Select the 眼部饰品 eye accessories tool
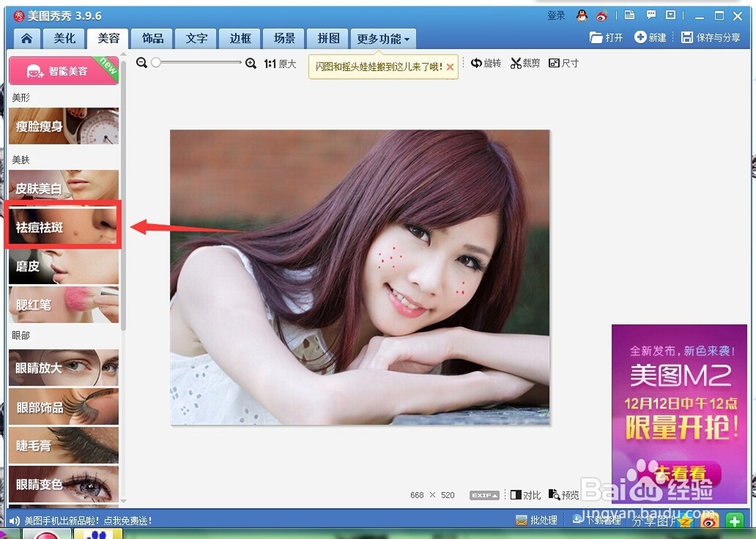 click(64, 407)
